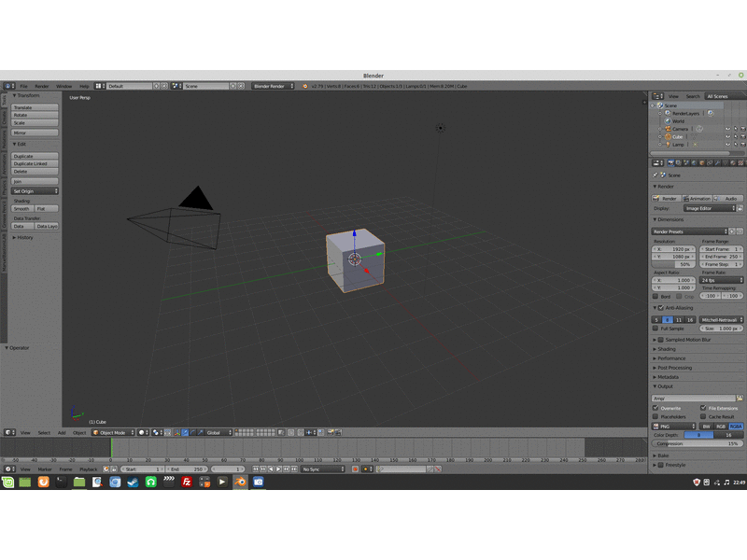Image resolution: width=747 pixels, height=560 pixels.
Task: Open the viewport shading sphere selector
Action: pos(144,432)
